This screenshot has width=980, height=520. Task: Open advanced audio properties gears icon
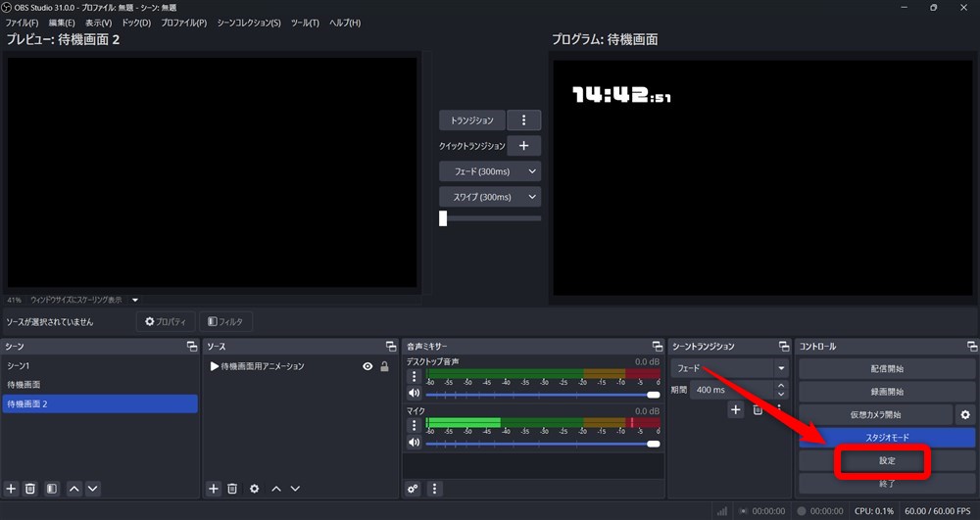click(413, 489)
